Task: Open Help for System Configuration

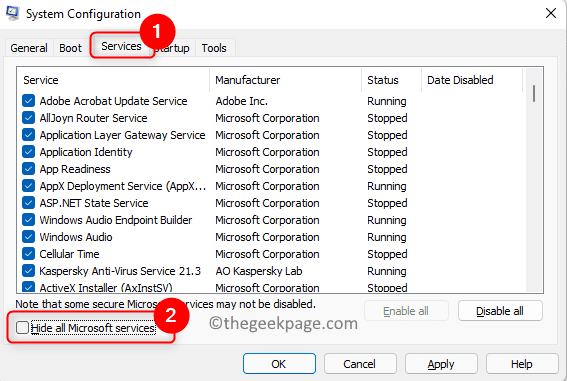Action: click(522, 364)
